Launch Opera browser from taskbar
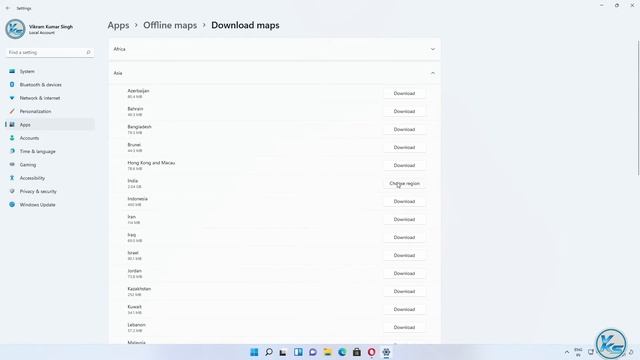This screenshot has width=640, height=360. pos(371,352)
